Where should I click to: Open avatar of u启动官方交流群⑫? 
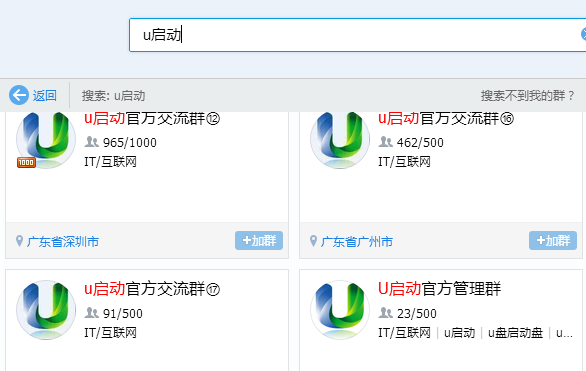(46, 139)
